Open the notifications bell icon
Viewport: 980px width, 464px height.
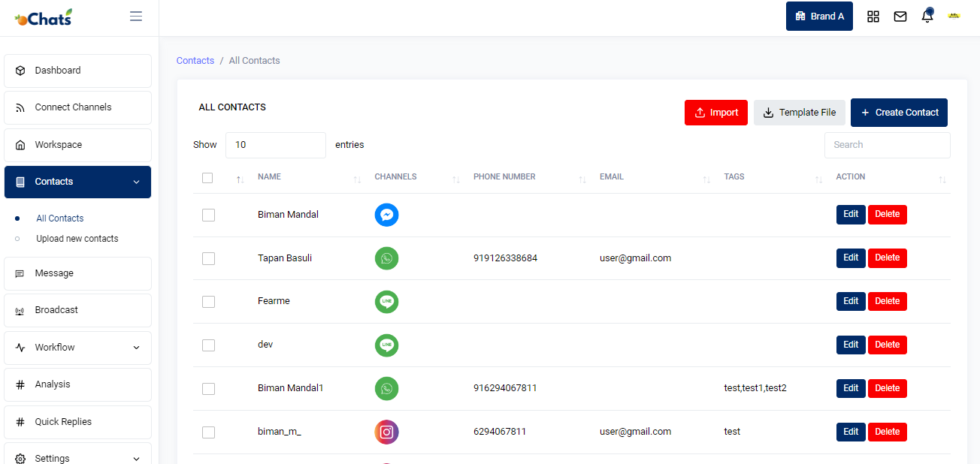point(927,16)
